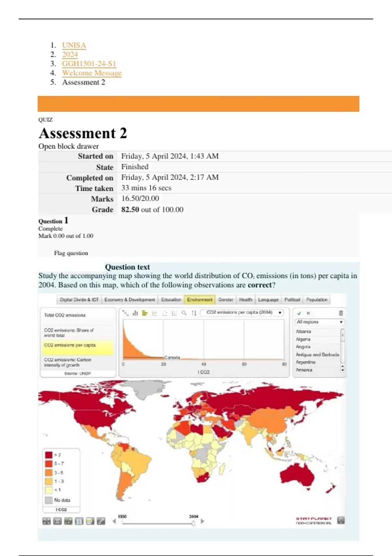Click the timeline forward arrow
392x556 pixels.
203,521
